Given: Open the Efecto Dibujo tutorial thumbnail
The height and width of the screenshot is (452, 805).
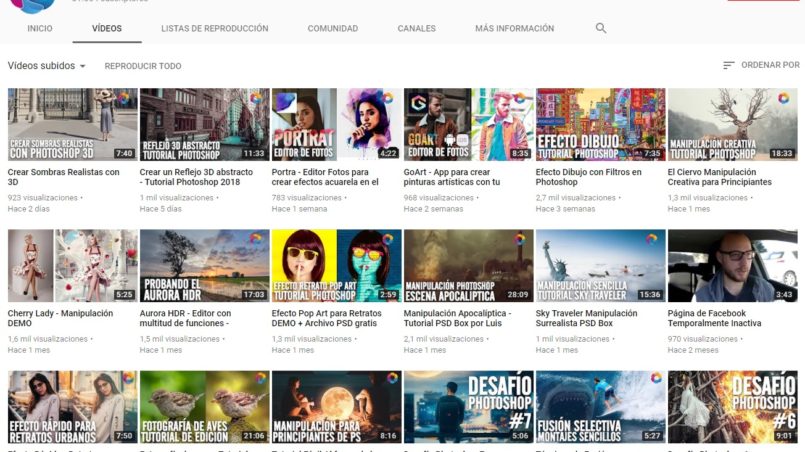Looking at the screenshot, I should (x=601, y=125).
